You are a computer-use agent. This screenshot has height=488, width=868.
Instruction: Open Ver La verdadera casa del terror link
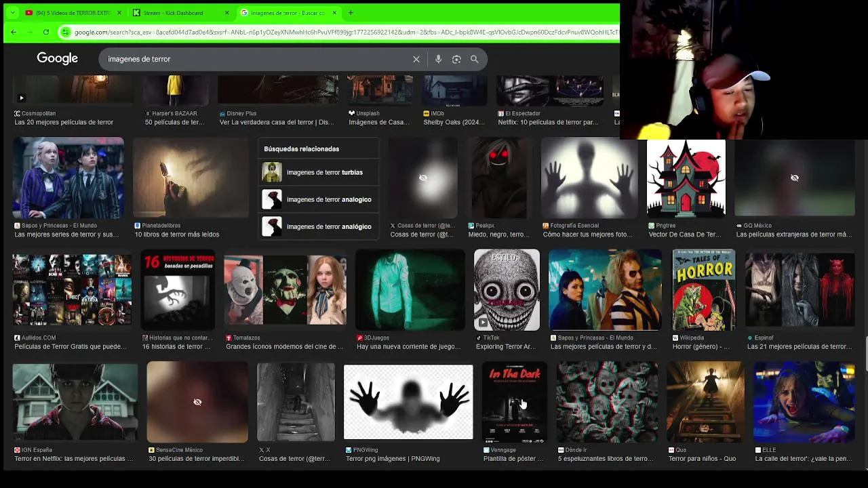pyautogui.click(x=277, y=122)
